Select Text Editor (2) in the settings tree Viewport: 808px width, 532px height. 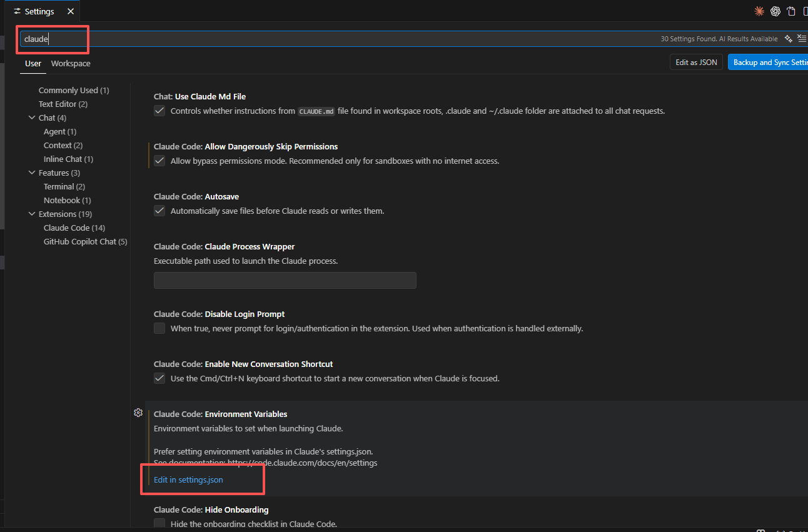tap(63, 104)
